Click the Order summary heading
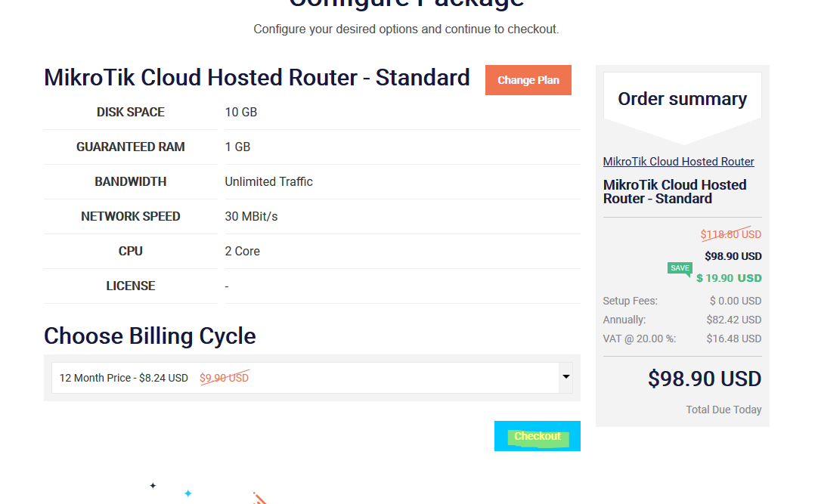Image resolution: width=818 pixels, height=504 pixels. point(683,98)
